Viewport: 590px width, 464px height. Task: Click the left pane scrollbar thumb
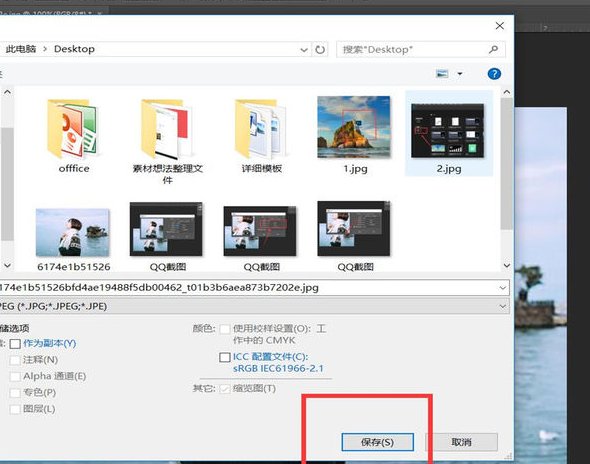point(8,184)
